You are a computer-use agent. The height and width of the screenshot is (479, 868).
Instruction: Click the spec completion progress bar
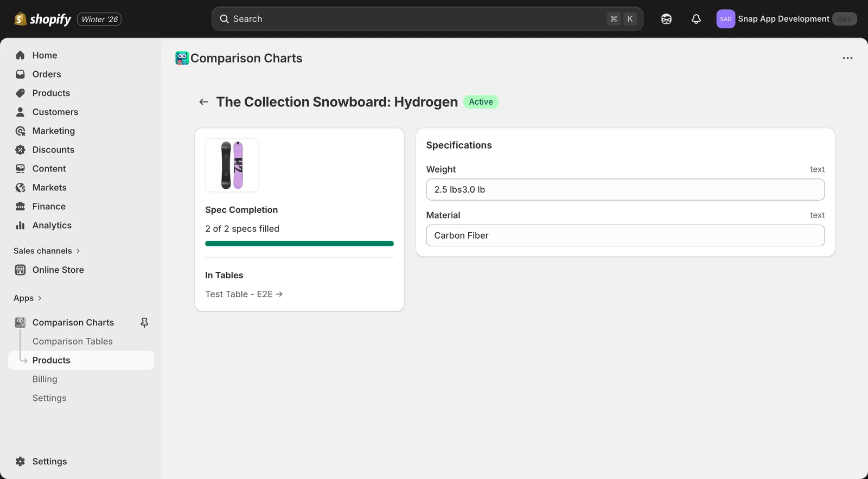299,244
